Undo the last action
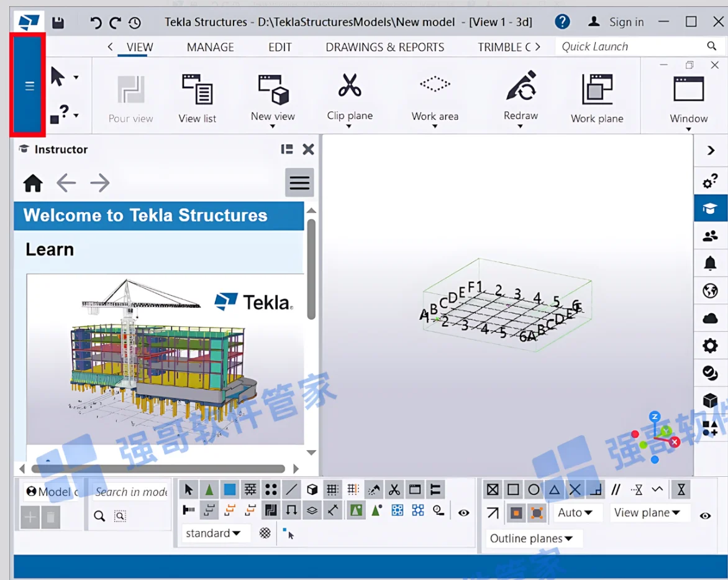This screenshot has width=728, height=580. [96, 22]
